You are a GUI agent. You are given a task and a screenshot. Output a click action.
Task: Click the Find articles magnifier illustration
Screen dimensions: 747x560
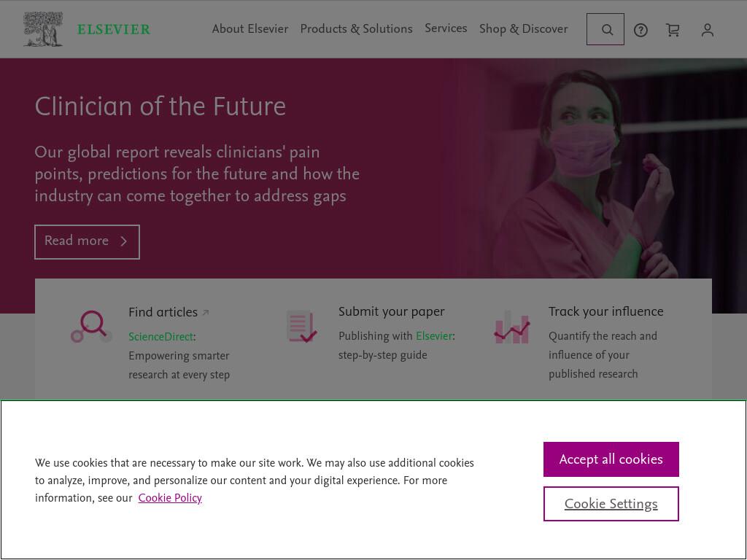pos(91,327)
